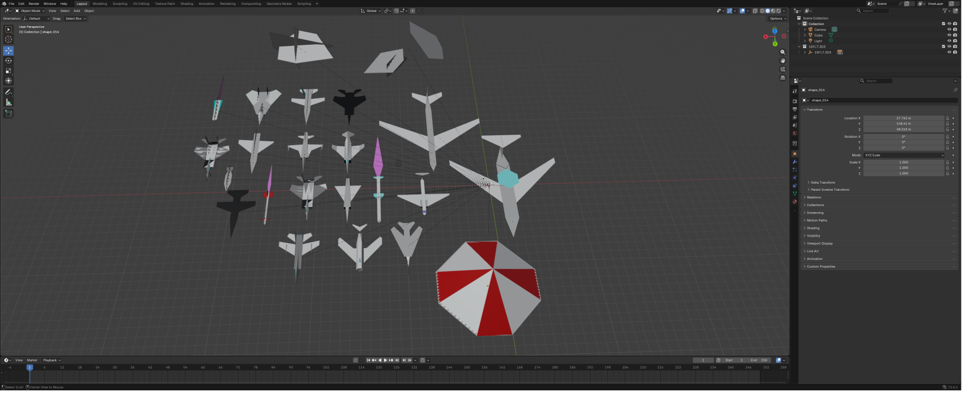980x410 pixels.
Task: Select the Scale tool
Action: (x=9, y=71)
